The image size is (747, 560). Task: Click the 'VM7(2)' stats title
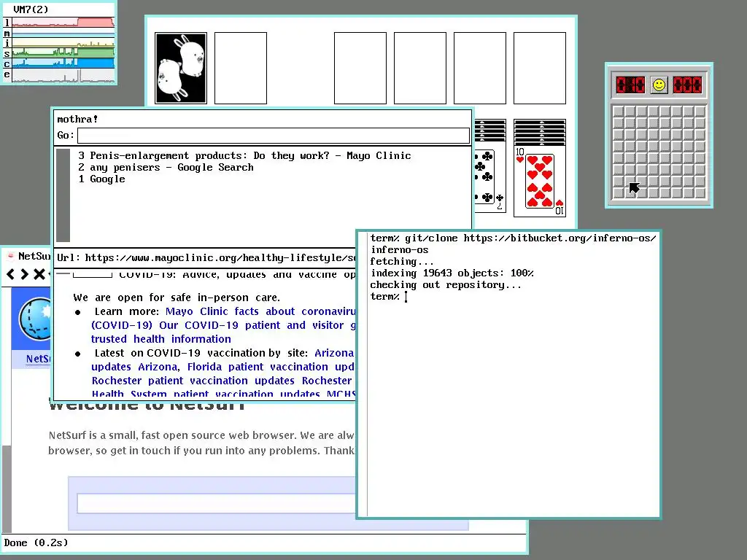(31, 9)
